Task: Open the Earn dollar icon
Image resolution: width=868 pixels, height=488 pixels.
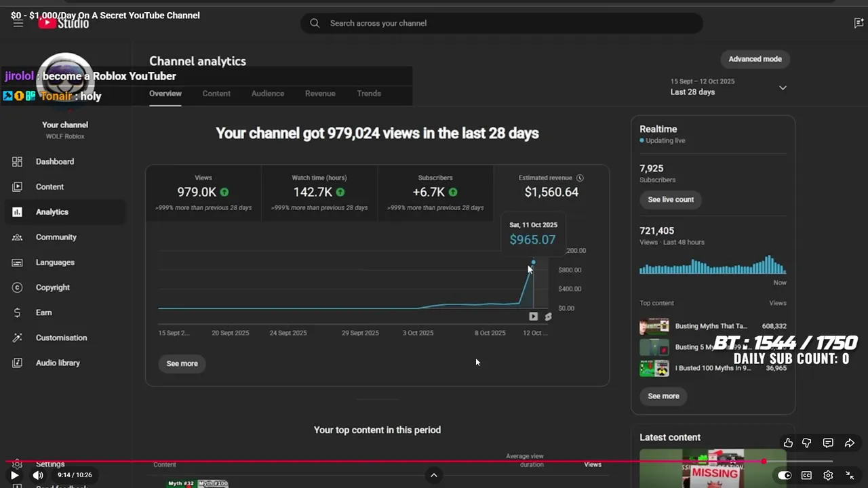Action: pyautogui.click(x=18, y=312)
